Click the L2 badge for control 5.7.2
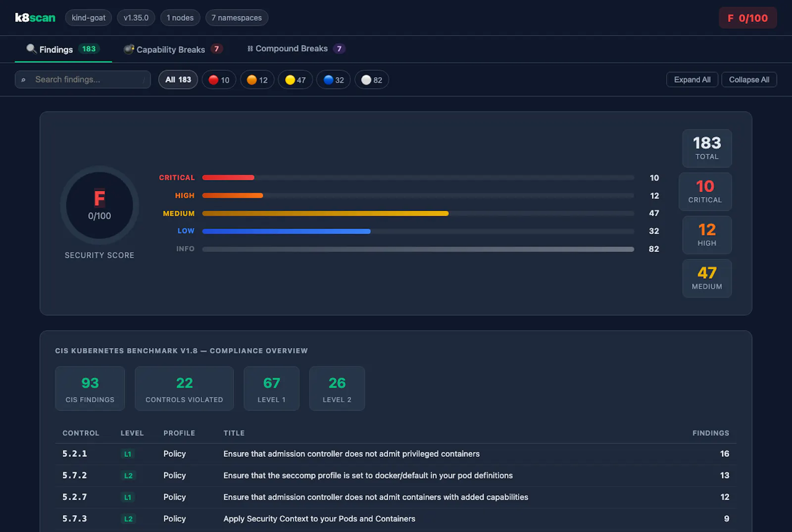Image resolution: width=792 pixels, height=532 pixels. click(128, 476)
